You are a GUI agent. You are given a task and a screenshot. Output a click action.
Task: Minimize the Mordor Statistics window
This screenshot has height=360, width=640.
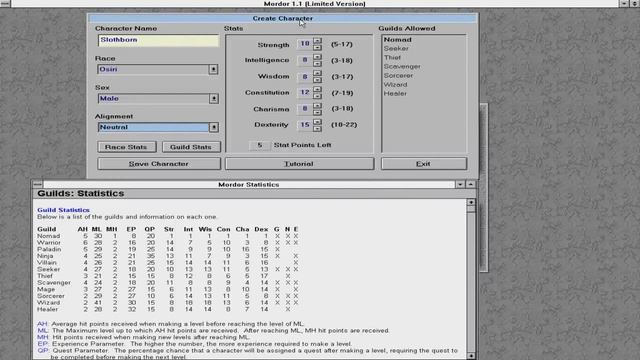point(460,184)
